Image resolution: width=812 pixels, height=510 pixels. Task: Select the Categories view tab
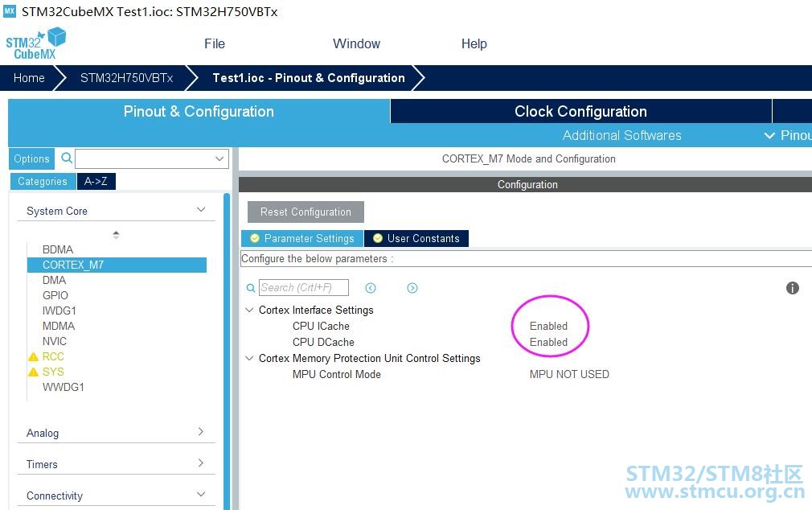coord(43,182)
